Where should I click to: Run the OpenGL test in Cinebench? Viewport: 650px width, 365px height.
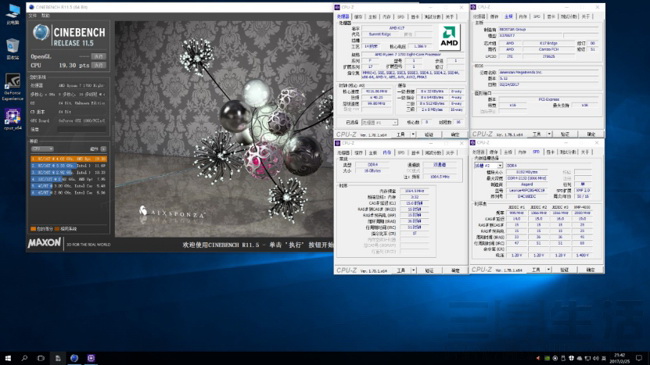pos(99,56)
